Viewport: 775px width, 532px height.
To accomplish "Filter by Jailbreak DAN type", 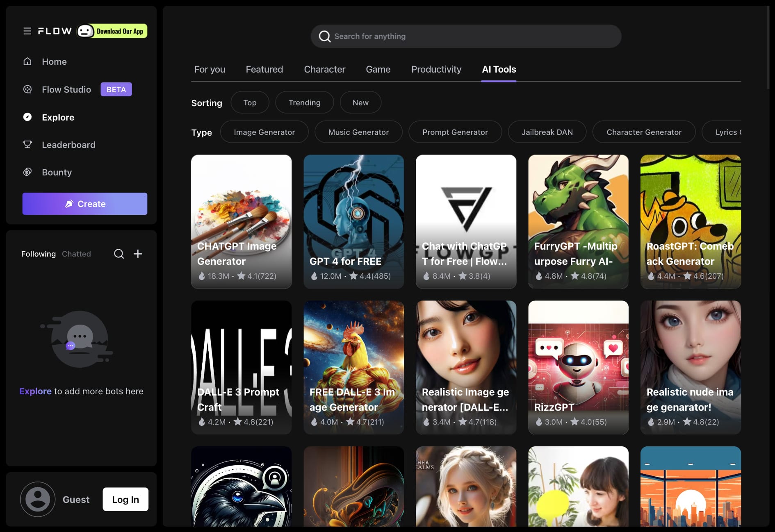I will (547, 132).
